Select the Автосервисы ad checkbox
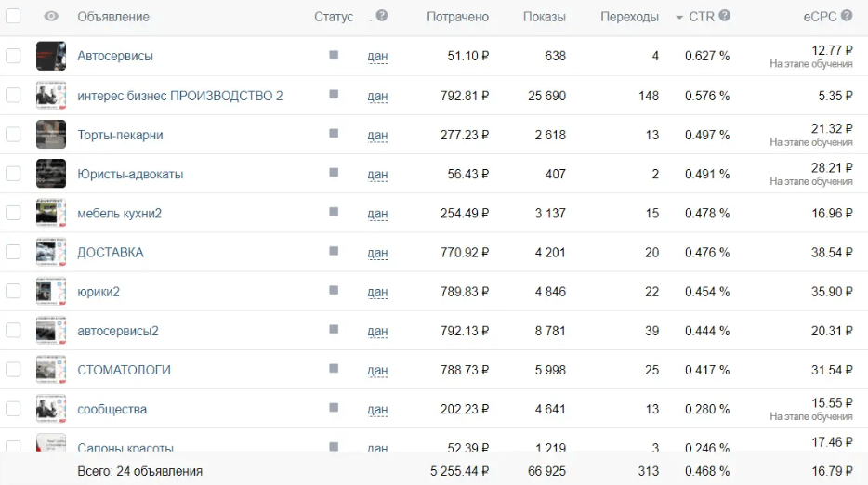The image size is (868, 485). (x=13, y=56)
